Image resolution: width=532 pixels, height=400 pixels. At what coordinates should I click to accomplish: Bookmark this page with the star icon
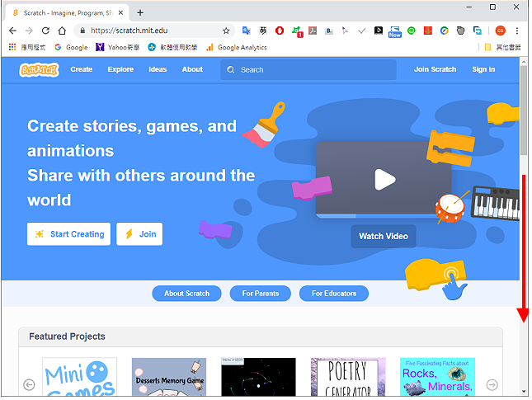click(226, 31)
